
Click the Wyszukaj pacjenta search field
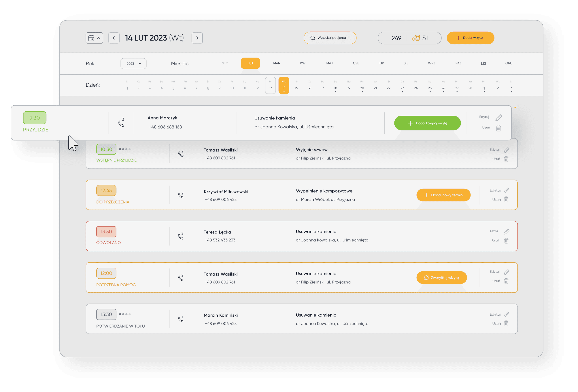point(330,38)
